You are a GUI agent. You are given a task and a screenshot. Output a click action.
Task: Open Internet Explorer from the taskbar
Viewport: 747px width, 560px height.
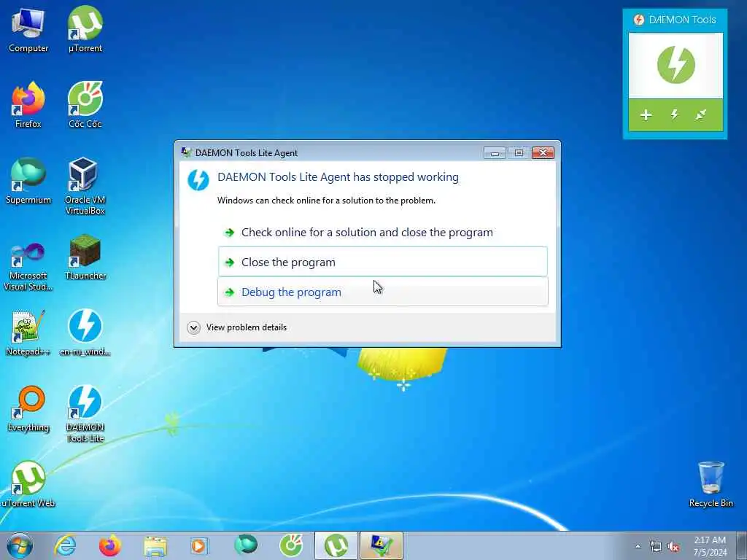point(65,545)
